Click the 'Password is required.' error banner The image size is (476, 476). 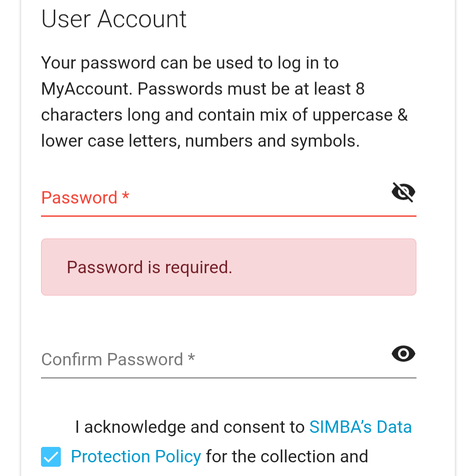(228, 267)
